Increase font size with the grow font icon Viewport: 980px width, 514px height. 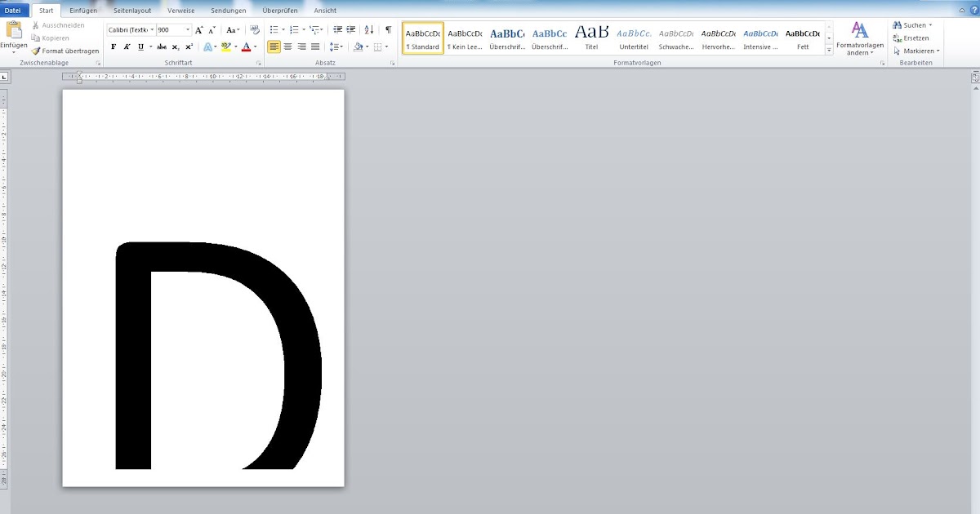pyautogui.click(x=199, y=29)
